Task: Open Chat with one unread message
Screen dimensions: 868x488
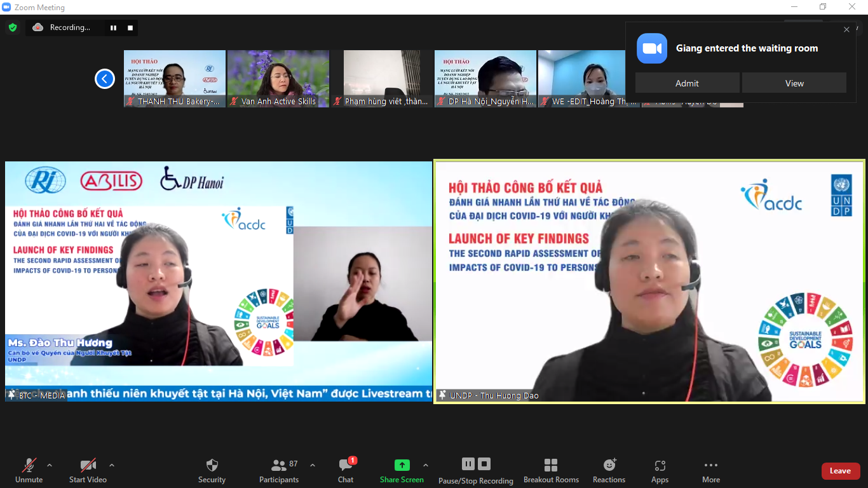Action: [346, 471]
